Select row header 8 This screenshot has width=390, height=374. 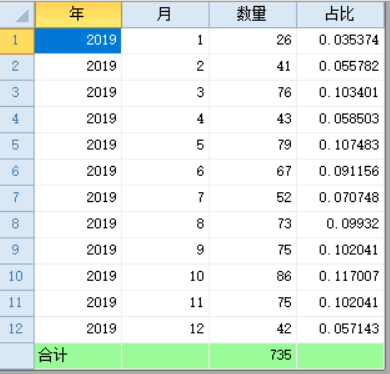pos(17,224)
